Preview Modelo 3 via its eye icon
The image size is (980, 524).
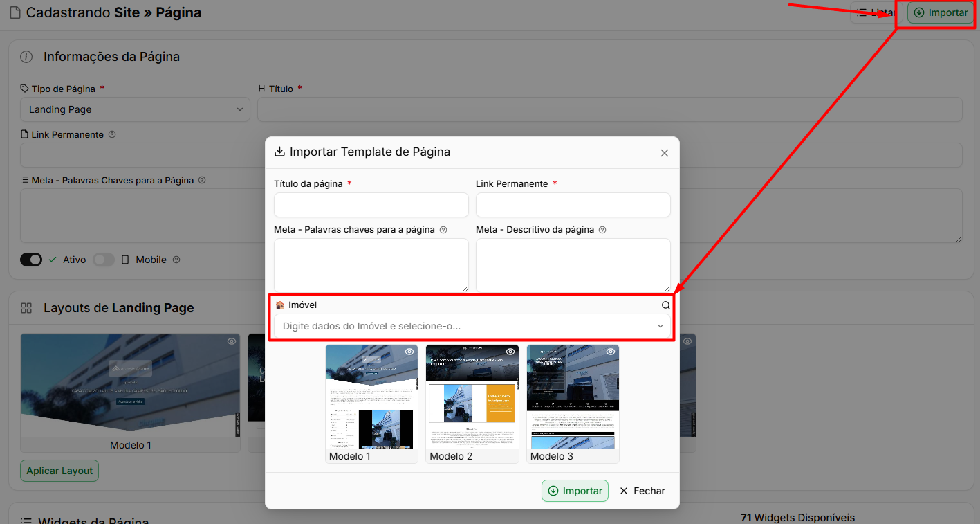pyautogui.click(x=611, y=352)
